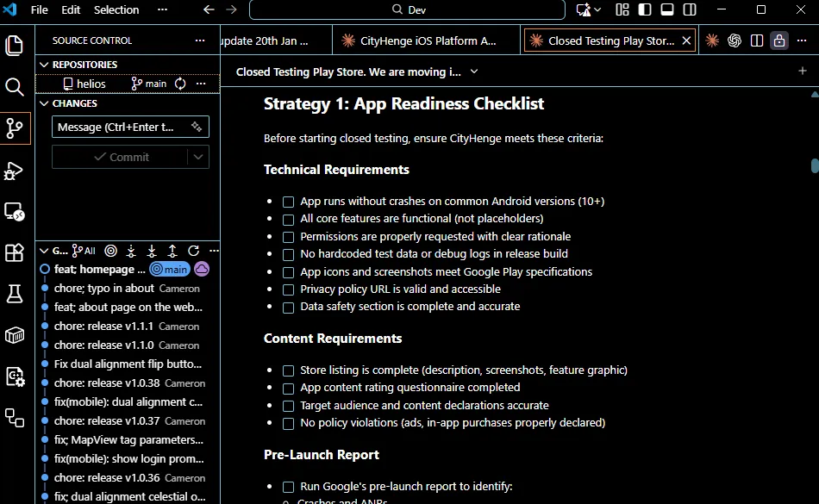Screen dimensions: 819x504
Task: Close the Closed Testing Play Store tab
Action: (x=686, y=40)
